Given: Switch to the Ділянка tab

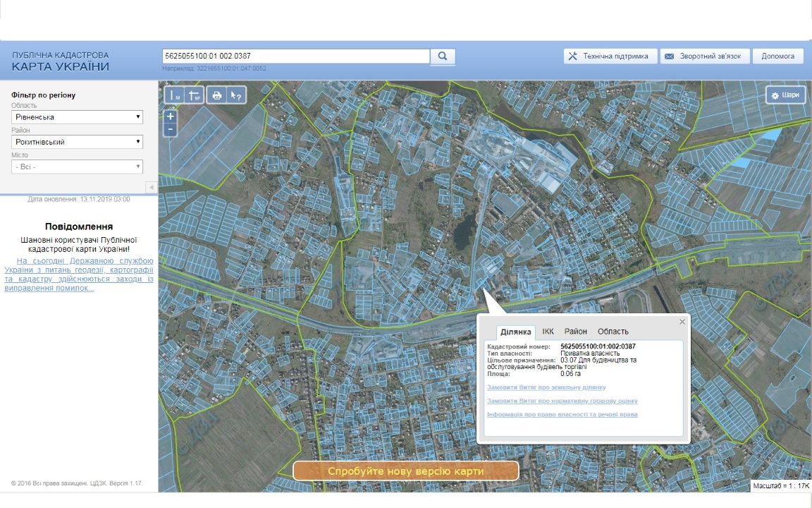Looking at the screenshot, I should click(x=516, y=332).
